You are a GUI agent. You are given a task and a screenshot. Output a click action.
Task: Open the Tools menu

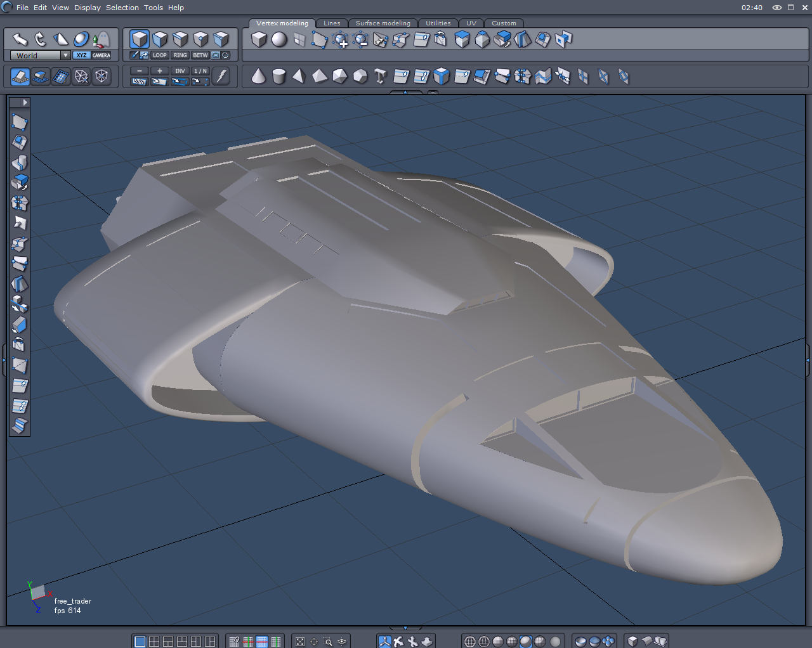[154, 8]
